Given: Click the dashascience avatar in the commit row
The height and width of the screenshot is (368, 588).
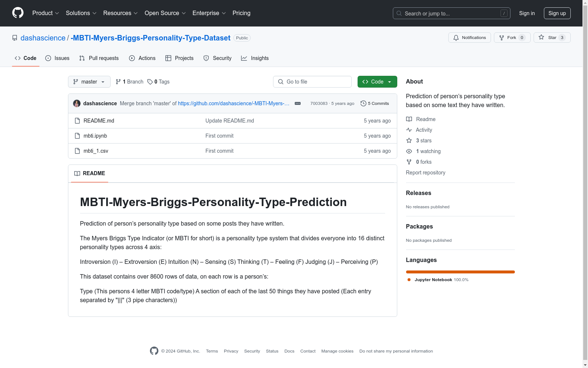Looking at the screenshot, I should (x=77, y=103).
